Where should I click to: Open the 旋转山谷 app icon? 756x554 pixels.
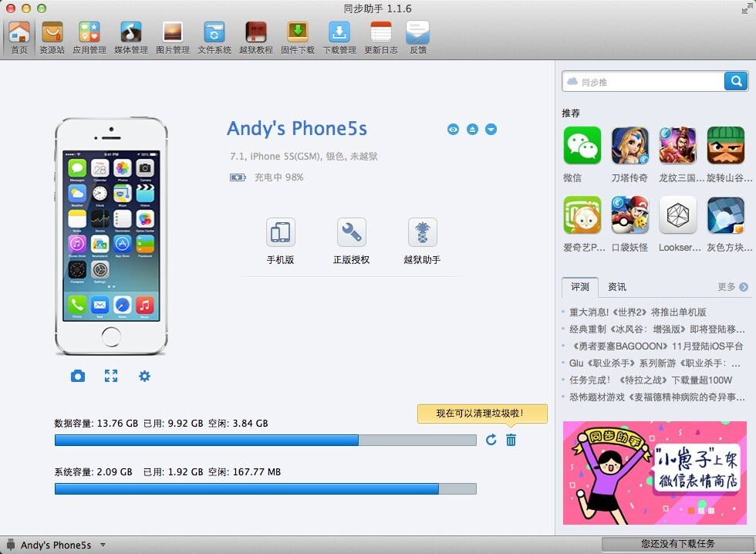(726, 146)
